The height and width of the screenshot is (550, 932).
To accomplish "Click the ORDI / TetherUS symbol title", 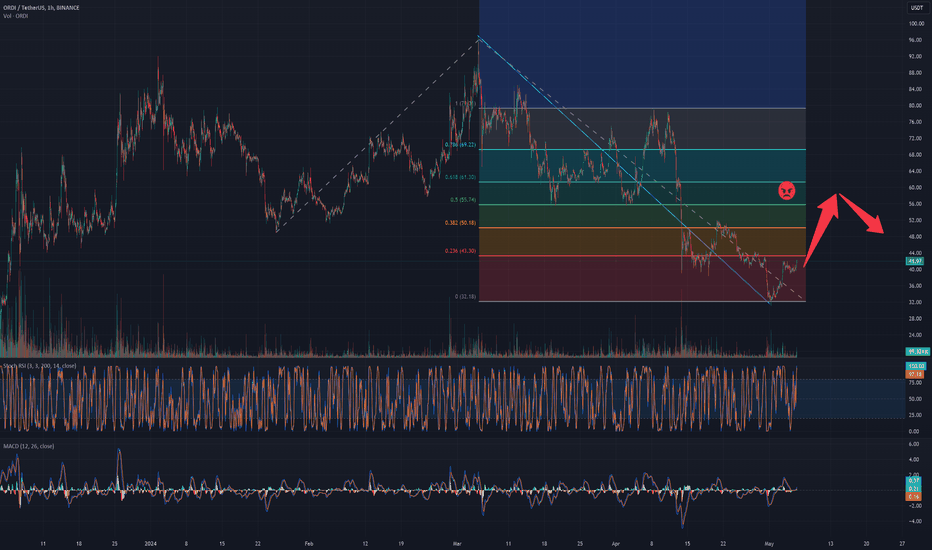I will [x=41, y=8].
